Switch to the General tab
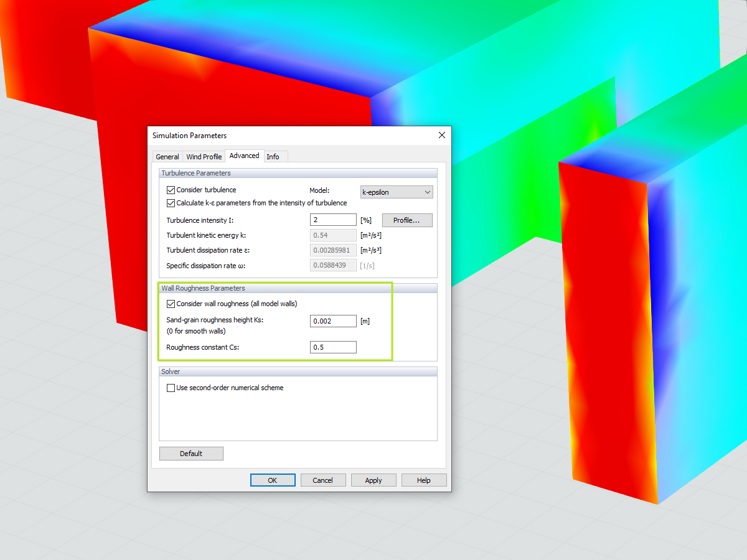The width and height of the screenshot is (747, 560). pos(167,156)
